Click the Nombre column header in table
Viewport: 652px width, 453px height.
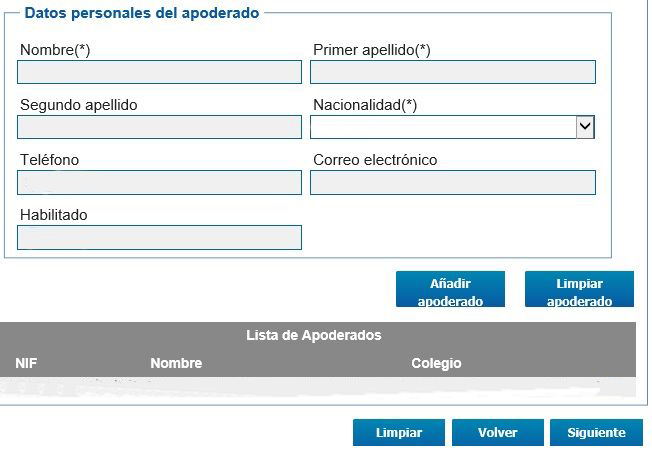point(176,364)
